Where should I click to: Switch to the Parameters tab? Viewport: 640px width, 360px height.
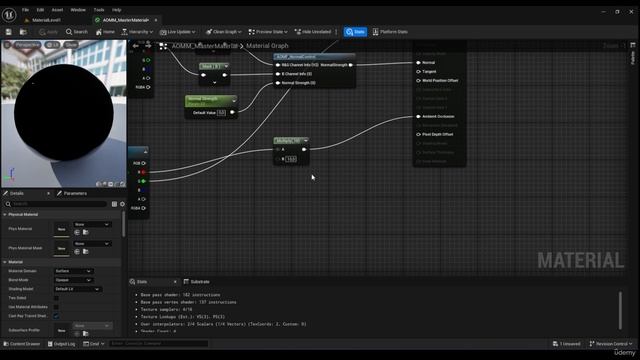[x=72, y=193]
